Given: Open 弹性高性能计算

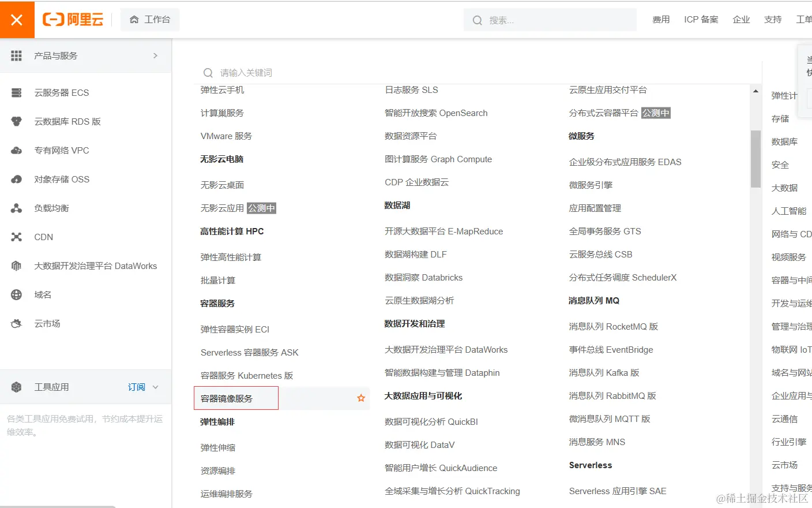Looking at the screenshot, I should click(231, 257).
